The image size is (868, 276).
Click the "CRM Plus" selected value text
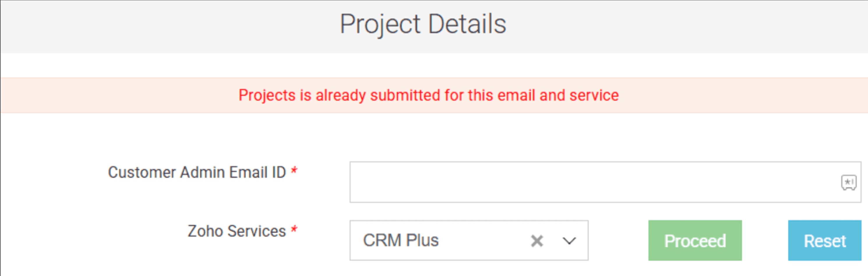click(x=401, y=240)
